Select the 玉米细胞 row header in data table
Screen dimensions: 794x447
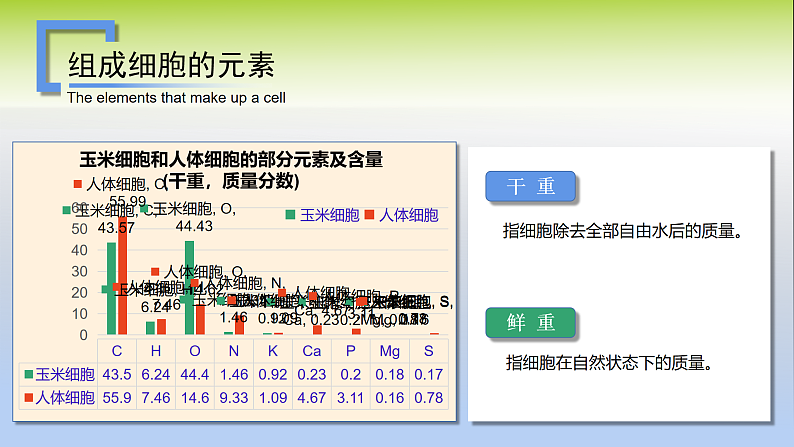(x=59, y=375)
